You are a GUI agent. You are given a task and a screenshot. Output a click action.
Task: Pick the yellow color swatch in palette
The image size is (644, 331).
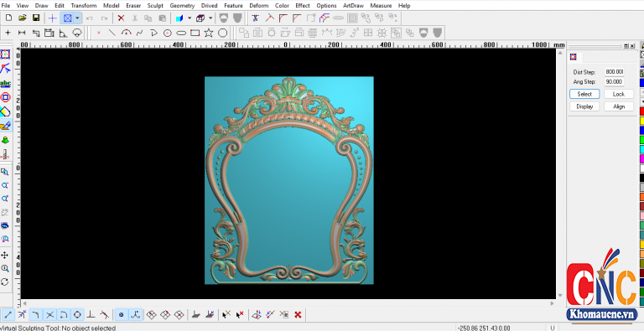coord(641,122)
